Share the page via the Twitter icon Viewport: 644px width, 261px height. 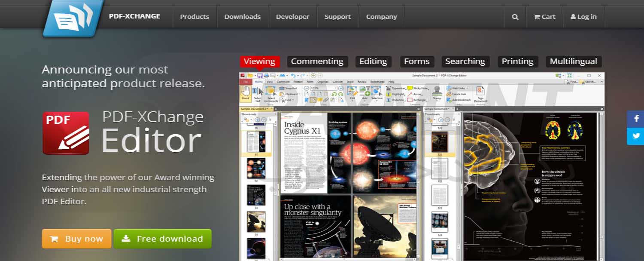pos(636,136)
